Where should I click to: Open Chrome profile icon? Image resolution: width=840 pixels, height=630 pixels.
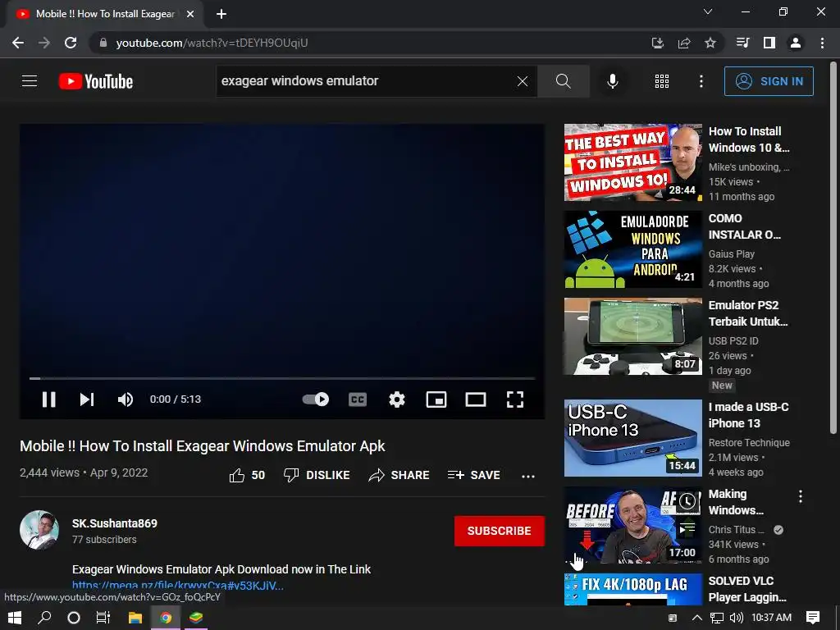pos(796,43)
